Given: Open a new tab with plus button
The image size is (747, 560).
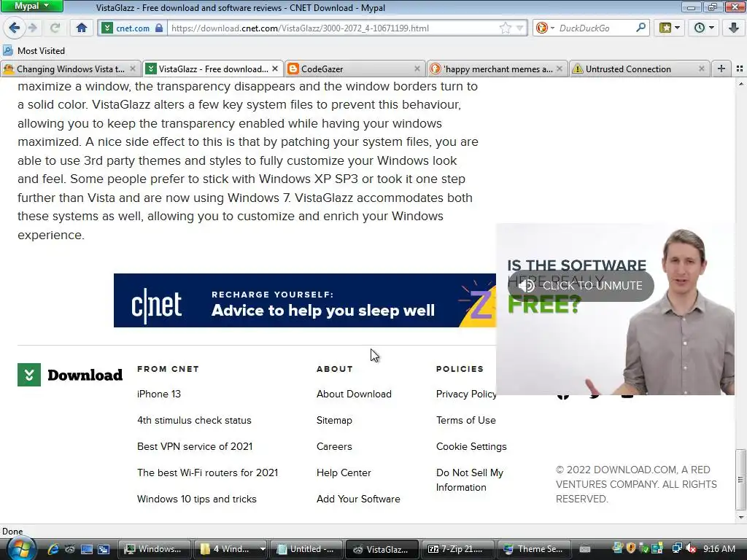Looking at the screenshot, I should pyautogui.click(x=721, y=69).
